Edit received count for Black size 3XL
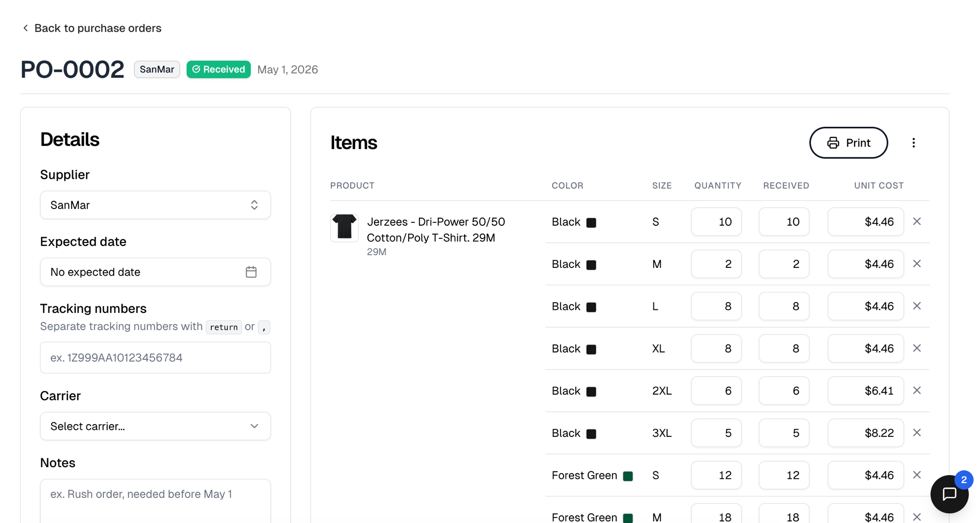Image resolution: width=980 pixels, height=523 pixels. point(784,433)
